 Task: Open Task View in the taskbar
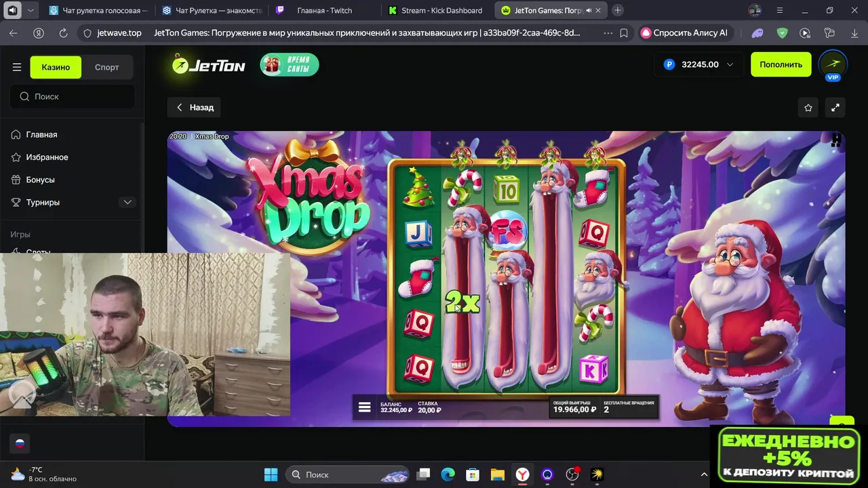424,474
